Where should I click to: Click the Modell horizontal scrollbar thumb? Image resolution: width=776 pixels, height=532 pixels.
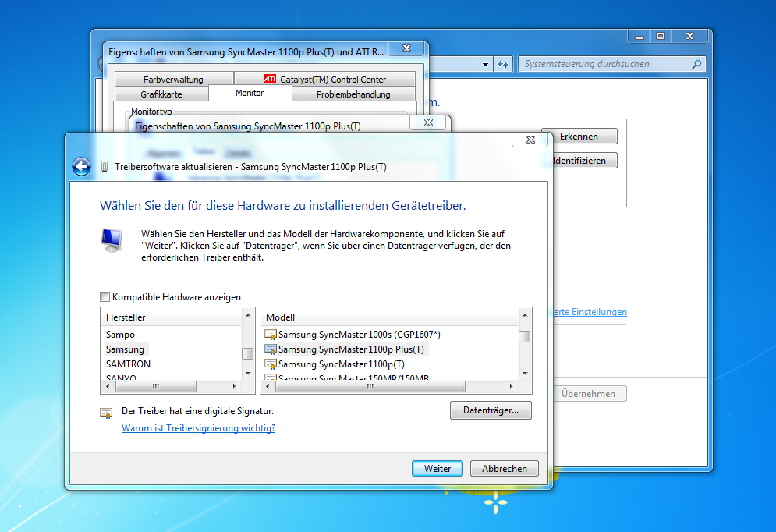pyautogui.click(x=370, y=386)
